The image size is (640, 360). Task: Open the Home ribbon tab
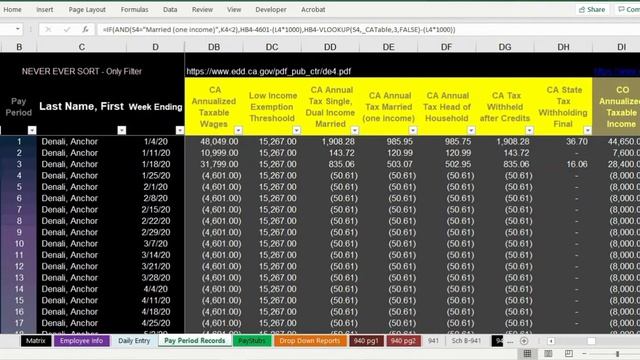[12, 9]
